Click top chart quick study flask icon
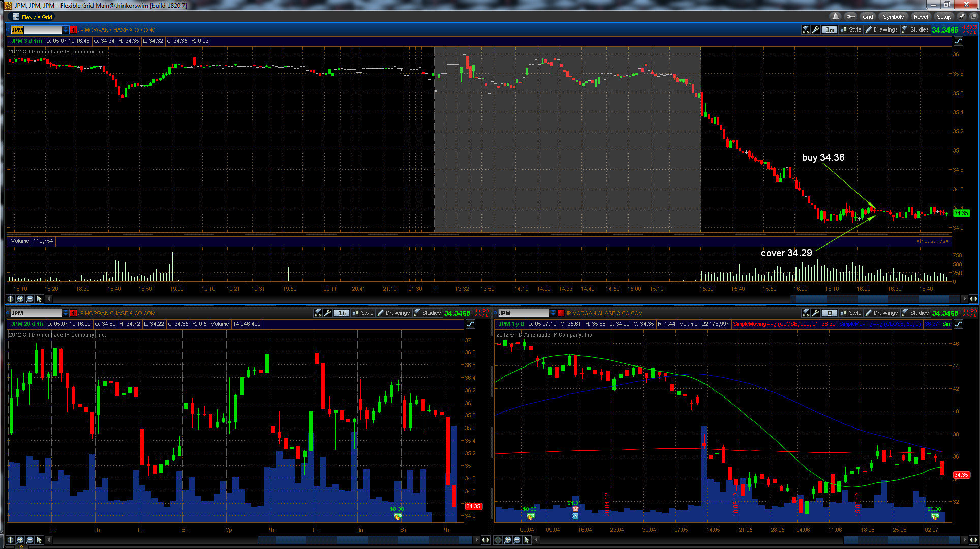 pyautogui.click(x=806, y=30)
